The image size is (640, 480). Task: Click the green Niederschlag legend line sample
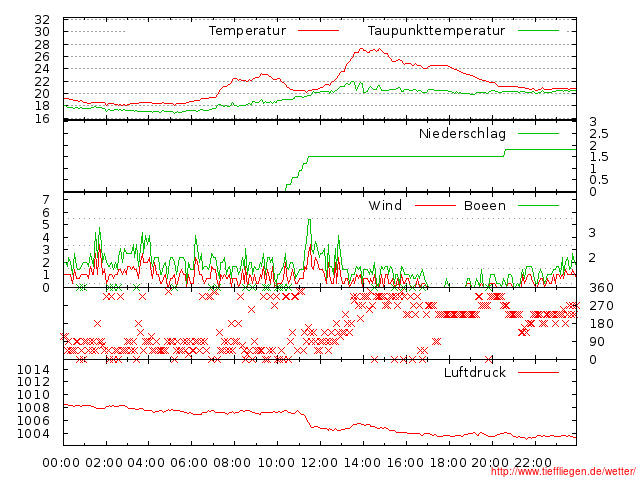(538, 133)
